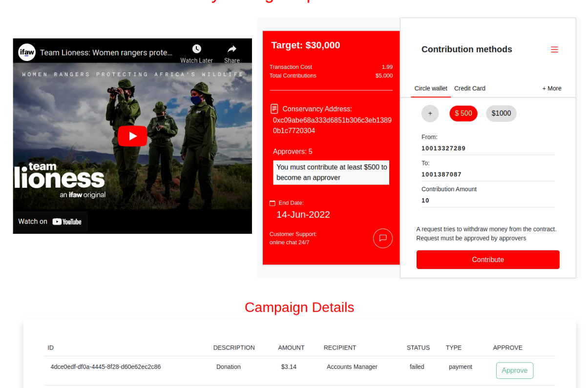Click the Share arrow icon on video
The width and height of the screenshot is (588, 388).
point(232,49)
